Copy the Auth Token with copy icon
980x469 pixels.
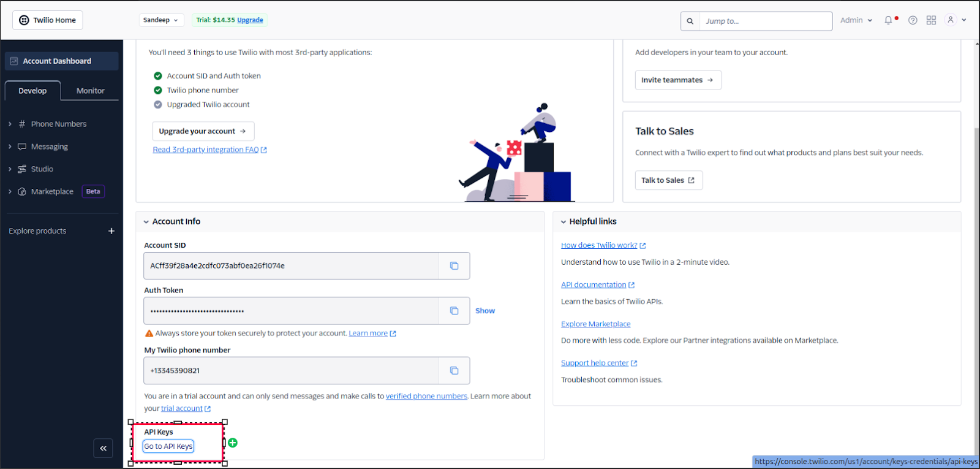point(454,311)
